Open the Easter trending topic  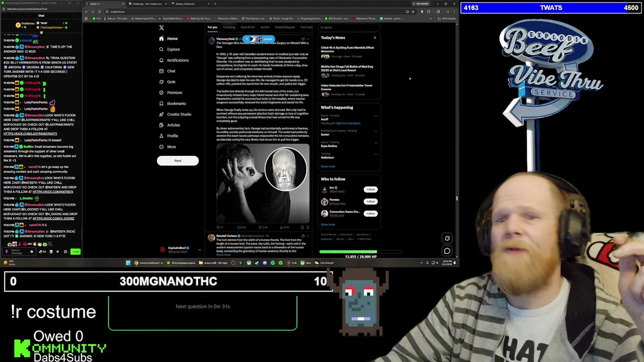[325, 134]
